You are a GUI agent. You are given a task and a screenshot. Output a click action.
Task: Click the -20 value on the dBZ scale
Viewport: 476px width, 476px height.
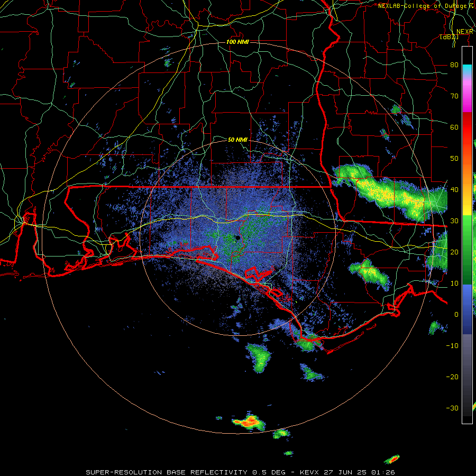(x=452, y=377)
